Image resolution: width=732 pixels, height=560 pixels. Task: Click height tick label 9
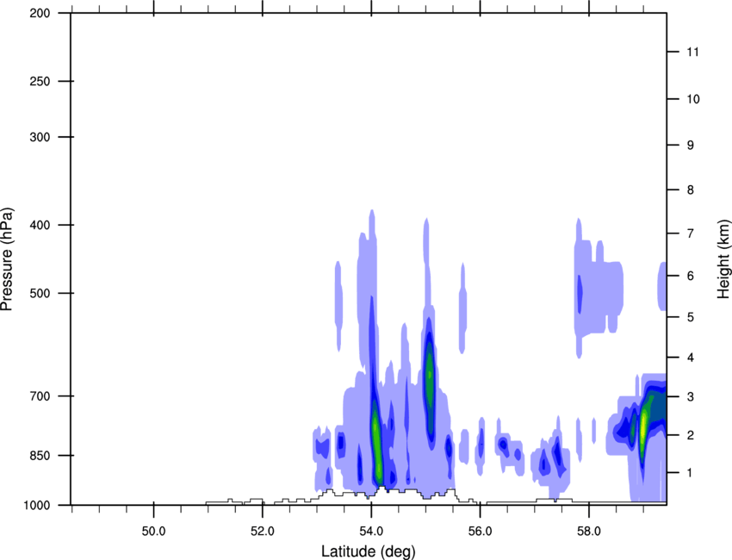691,146
